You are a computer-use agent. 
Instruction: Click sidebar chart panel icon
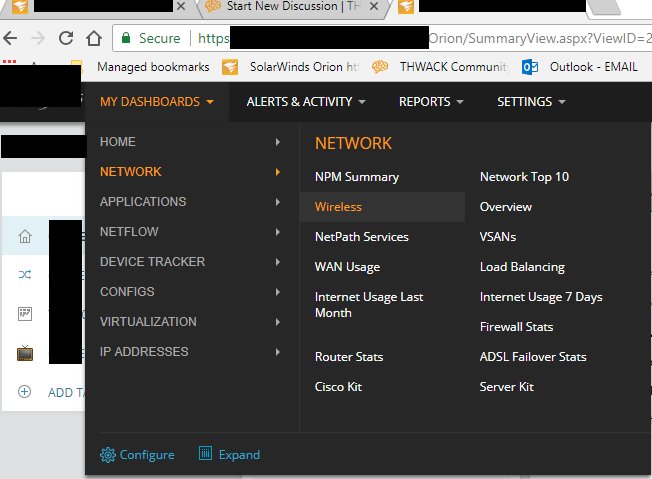click(x=25, y=314)
